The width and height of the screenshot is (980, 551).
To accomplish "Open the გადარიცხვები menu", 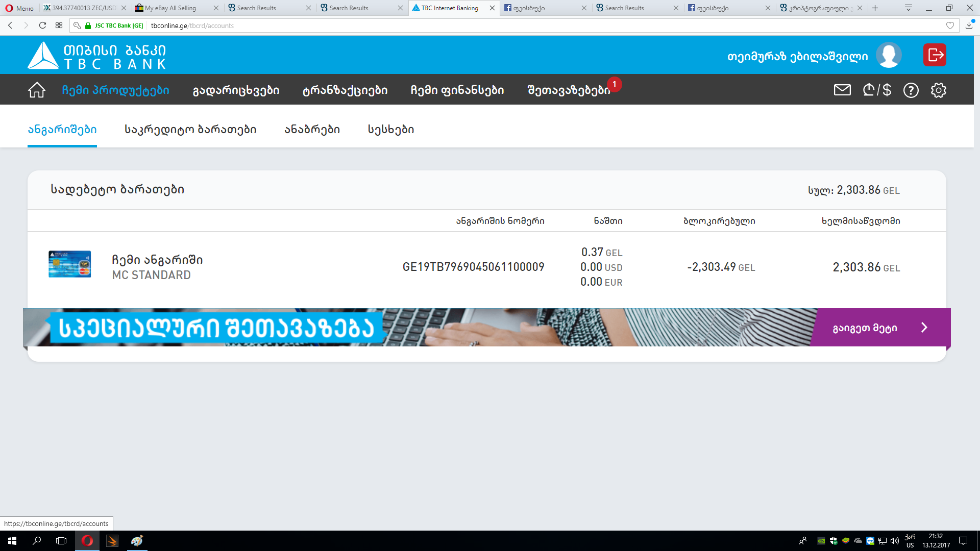I will [236, 90].
